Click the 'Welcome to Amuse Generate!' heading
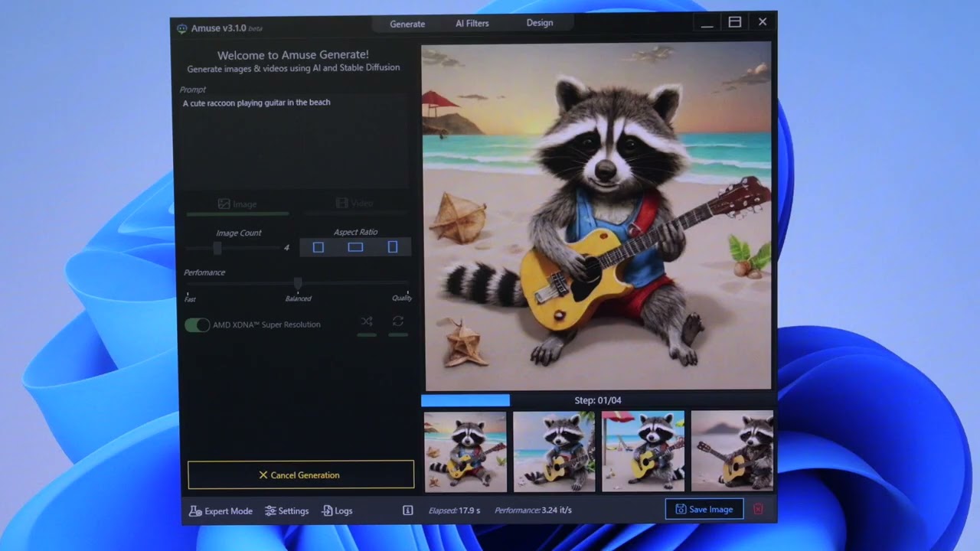Screen dimensions: 980x551 [x=293, y=55]
